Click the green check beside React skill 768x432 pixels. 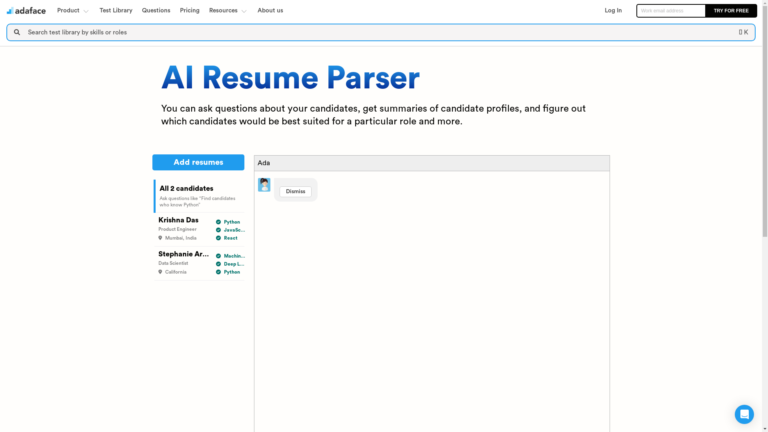[218, 238]
